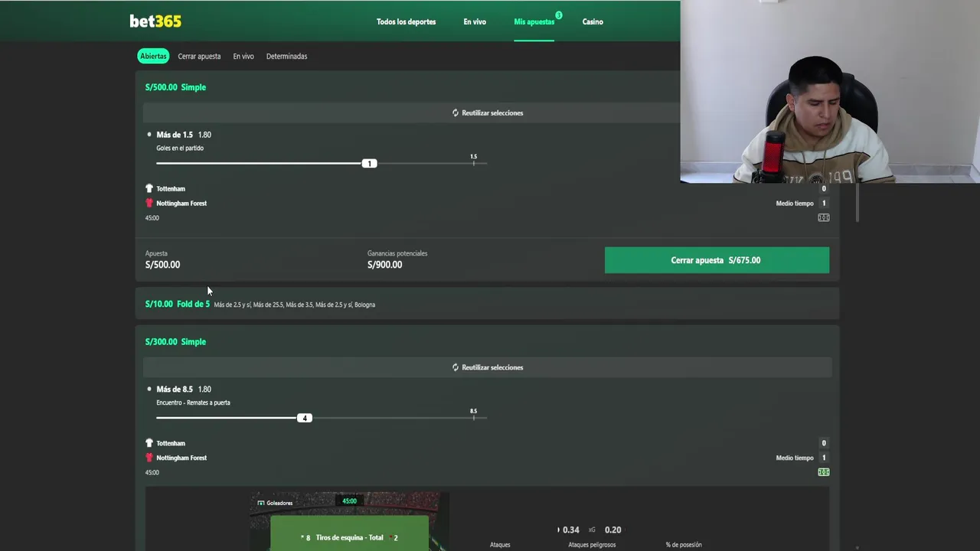Click the webcam overlay video
The width and height of the screenshot is (980, 551).
pyautogui.click(x=830, y=92)
